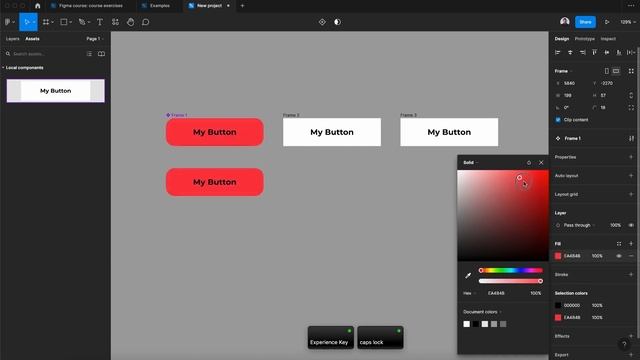Select the Comment tool
This screenshot has width=640, height=360.
pos(146,22)
